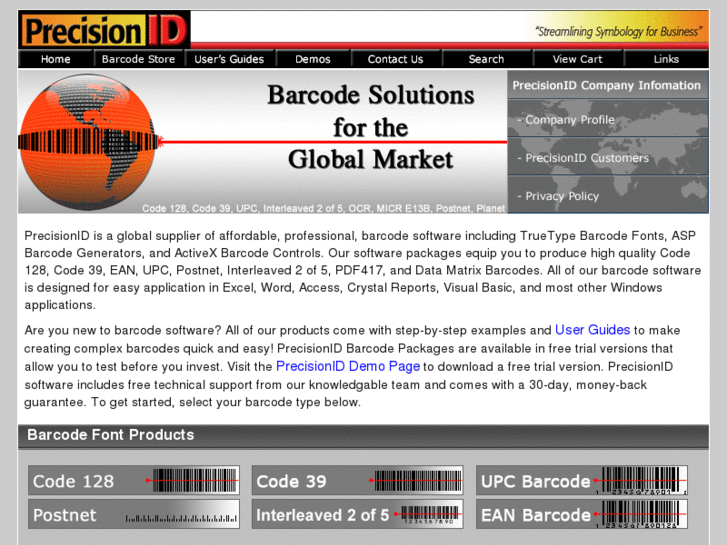Open the Privacy Policy link
Screen dimensions: 727x545
point(607,196)
